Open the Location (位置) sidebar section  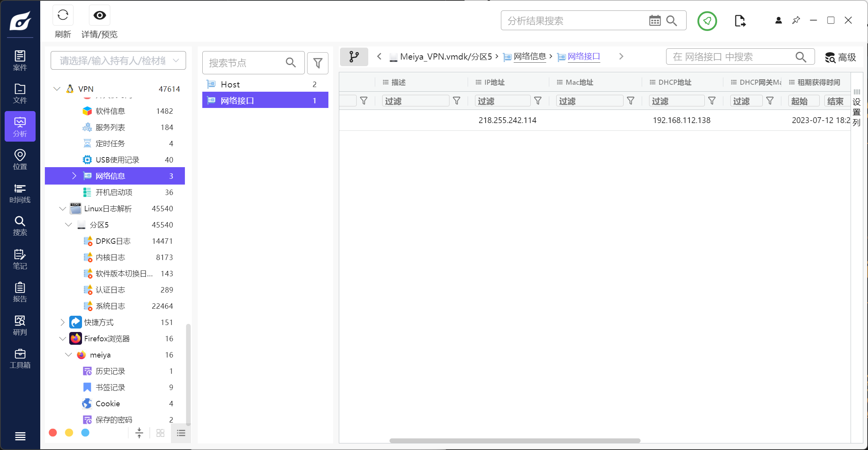tap(20, 159)
